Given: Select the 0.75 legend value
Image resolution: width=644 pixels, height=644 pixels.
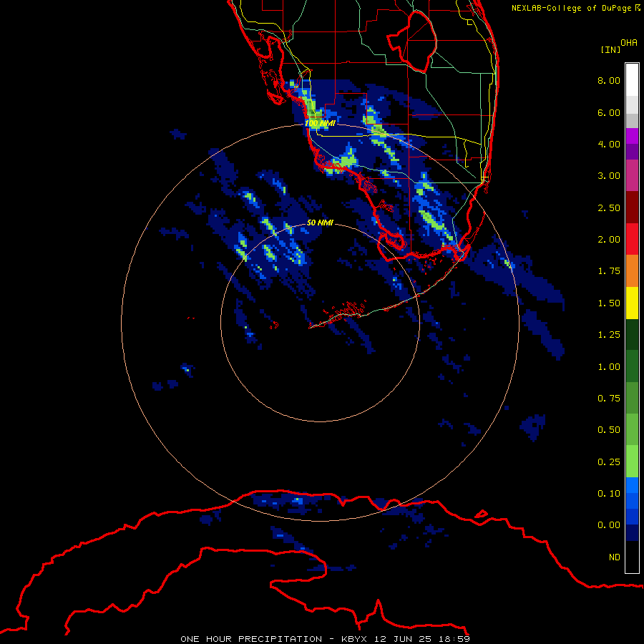Looking at the screenshot, I should point(609,399).
